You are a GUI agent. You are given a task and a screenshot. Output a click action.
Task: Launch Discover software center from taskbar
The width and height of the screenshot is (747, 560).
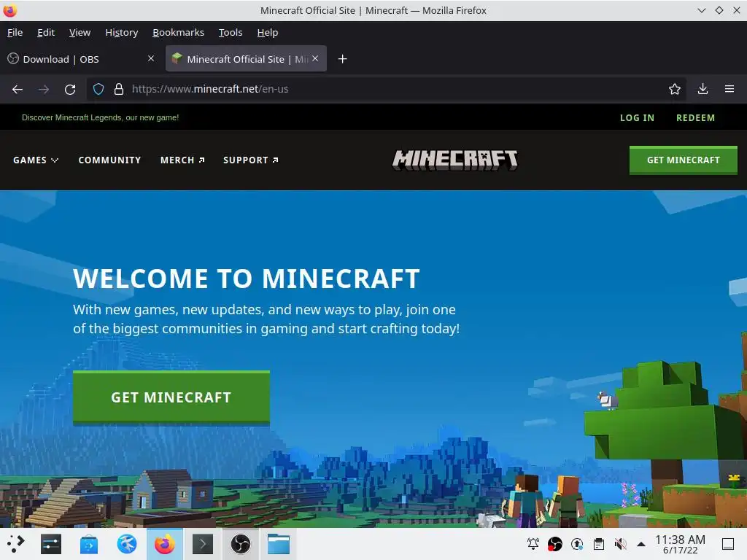(88, 544)
